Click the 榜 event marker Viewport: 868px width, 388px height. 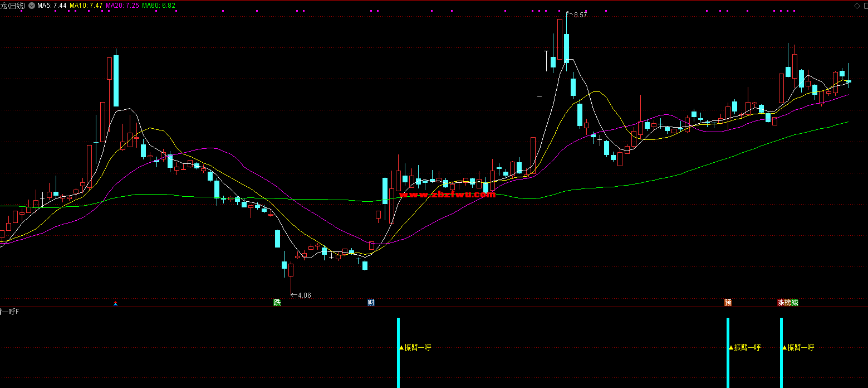(x=788, y=303)
